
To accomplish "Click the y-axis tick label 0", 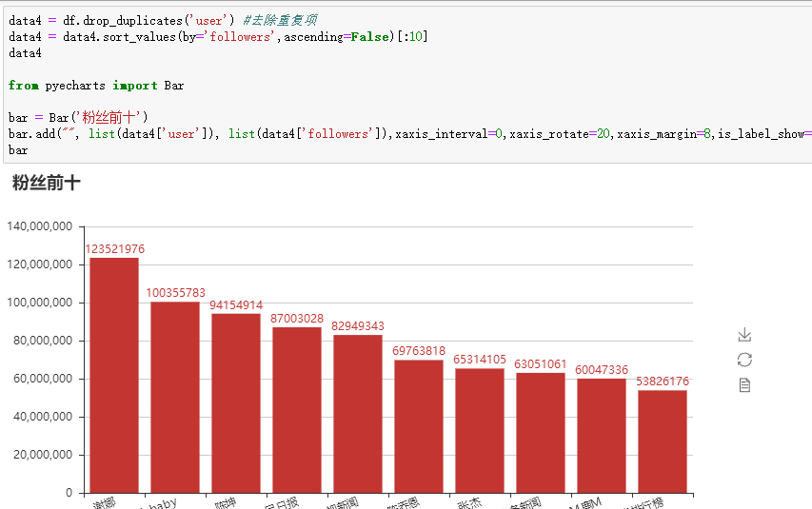I will point(69,493).
